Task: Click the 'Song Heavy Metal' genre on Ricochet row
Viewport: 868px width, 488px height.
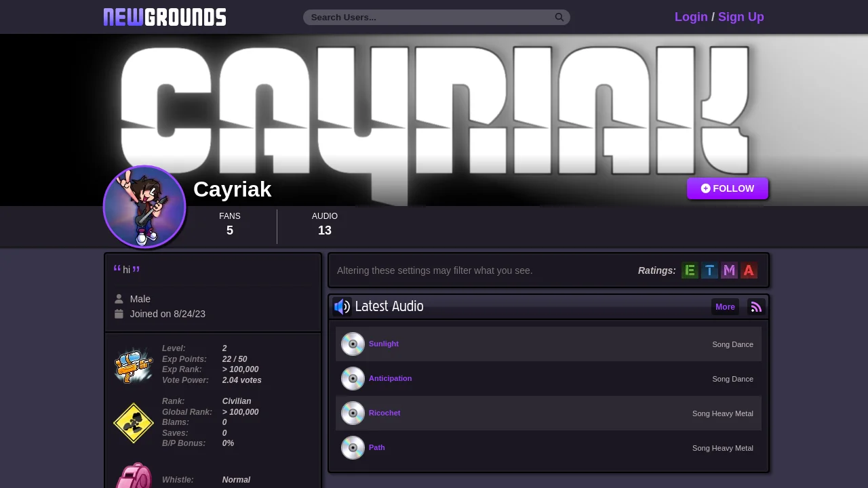Action: (723, 413)
